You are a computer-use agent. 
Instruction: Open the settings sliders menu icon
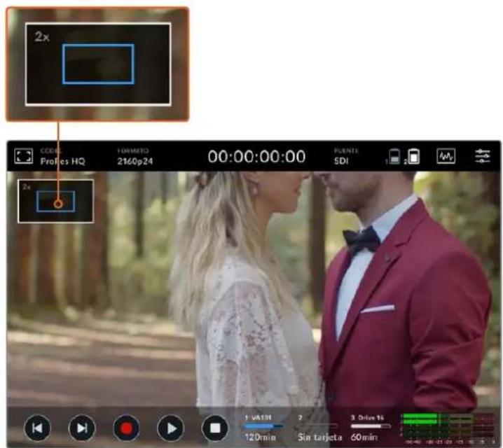(x=483, y=156)
